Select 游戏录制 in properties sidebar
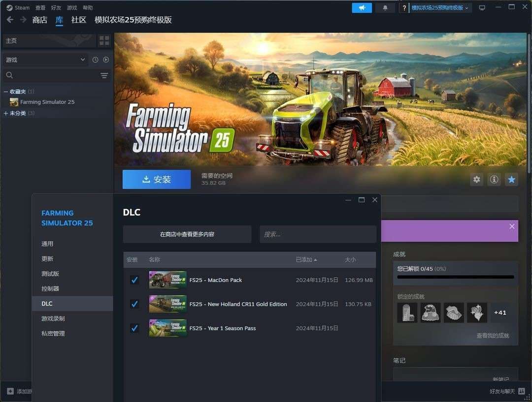The height and width of the screenshot is (402, 532). tap(72, 319)
